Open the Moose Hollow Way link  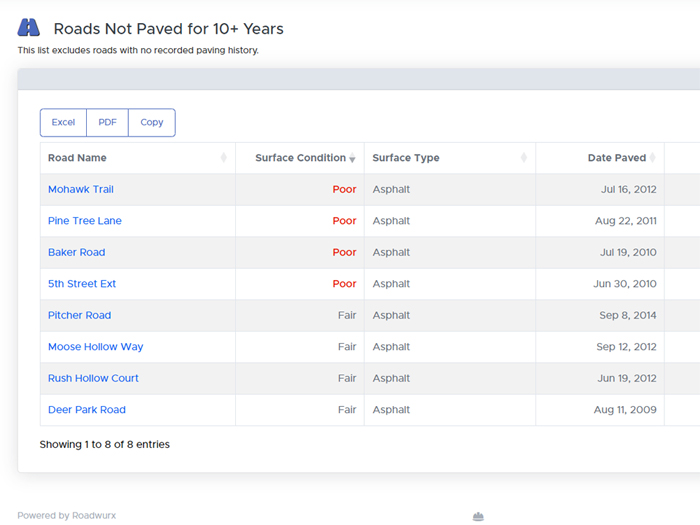tap(95, 347)
